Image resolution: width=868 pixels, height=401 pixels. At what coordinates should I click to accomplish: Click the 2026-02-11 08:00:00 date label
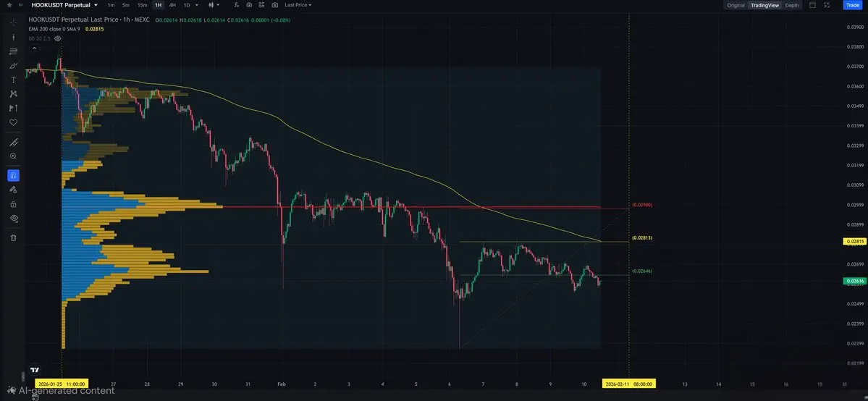coord(628,384)
